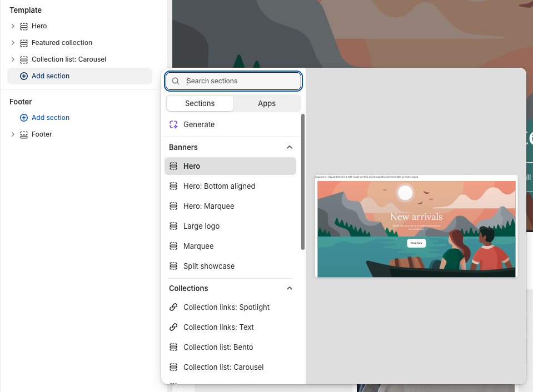Switch to the Apps tab
The height and width of the screenshot is (392, 533).
coord(267,103)
